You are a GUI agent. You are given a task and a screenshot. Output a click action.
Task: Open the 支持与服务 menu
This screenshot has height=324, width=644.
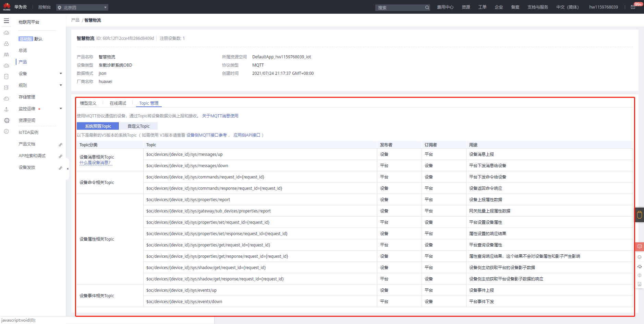[537, 7]
